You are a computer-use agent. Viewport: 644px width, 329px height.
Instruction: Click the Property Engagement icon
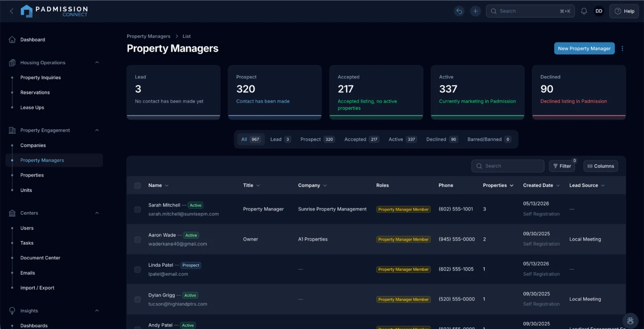12,130
